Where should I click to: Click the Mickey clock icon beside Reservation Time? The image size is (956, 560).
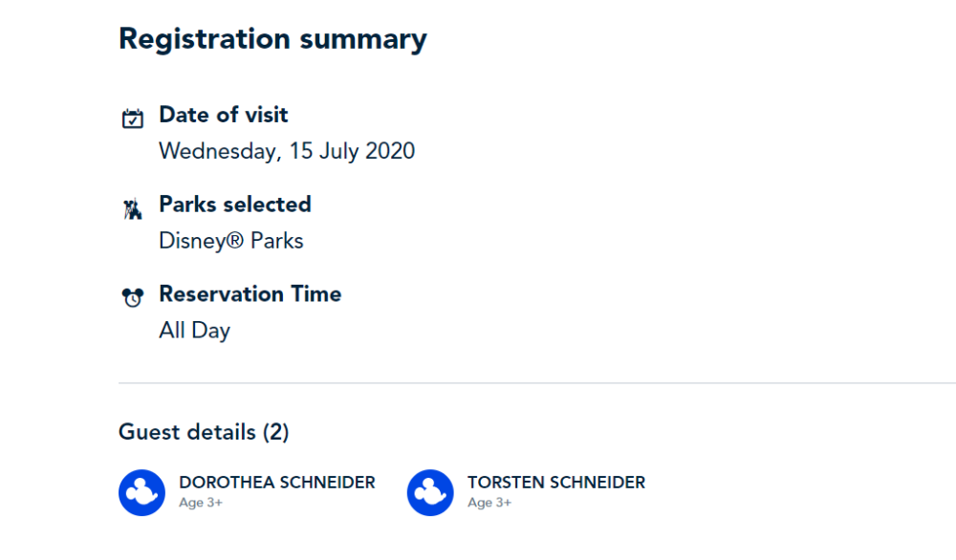tap(132, 297)
